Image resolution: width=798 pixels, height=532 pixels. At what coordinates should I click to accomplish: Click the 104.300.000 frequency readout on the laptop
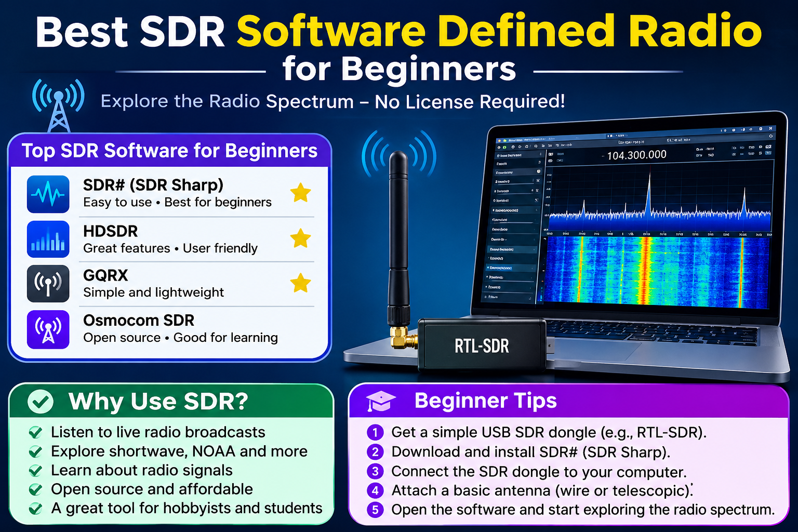click(636, 155)
